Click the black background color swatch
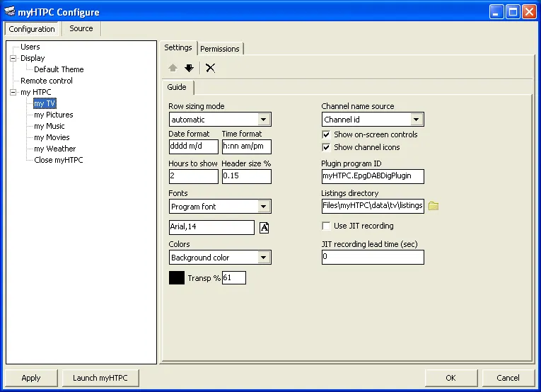541x392 pixels. (x=177, y=278)
